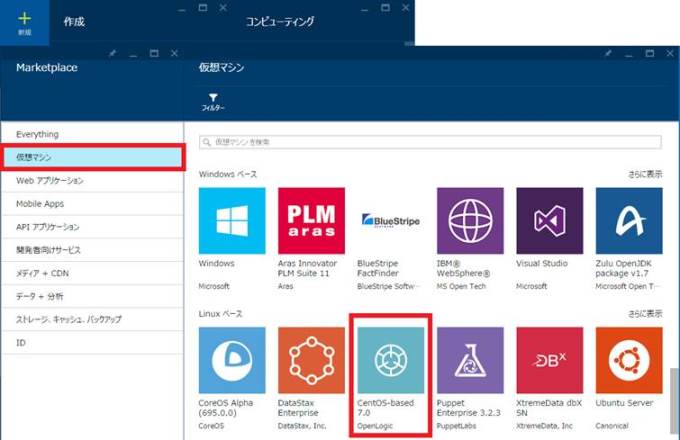Show more Windows ベース items via さらに表示
This screenshot has height=440, width=680.
645,174
